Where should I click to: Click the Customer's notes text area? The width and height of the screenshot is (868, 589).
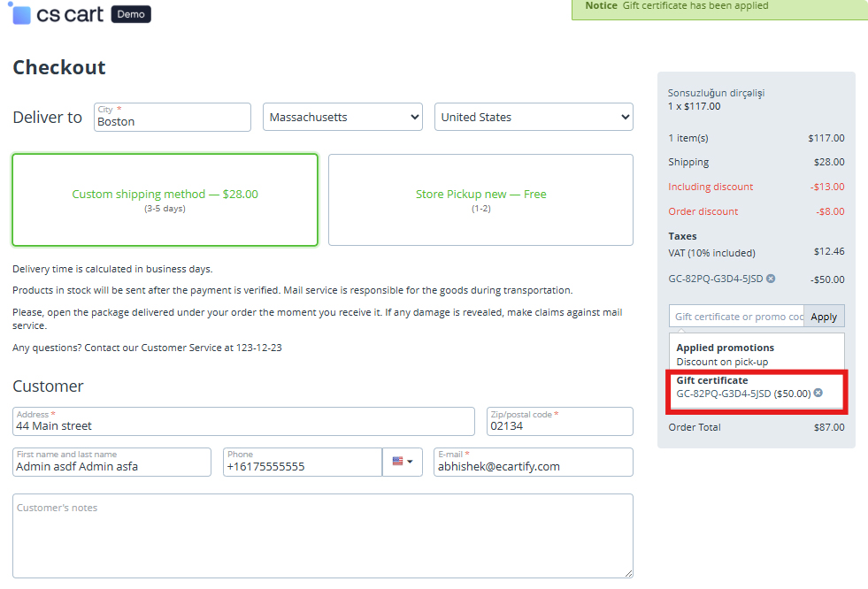pyautogui.click(x=323, y=536)
